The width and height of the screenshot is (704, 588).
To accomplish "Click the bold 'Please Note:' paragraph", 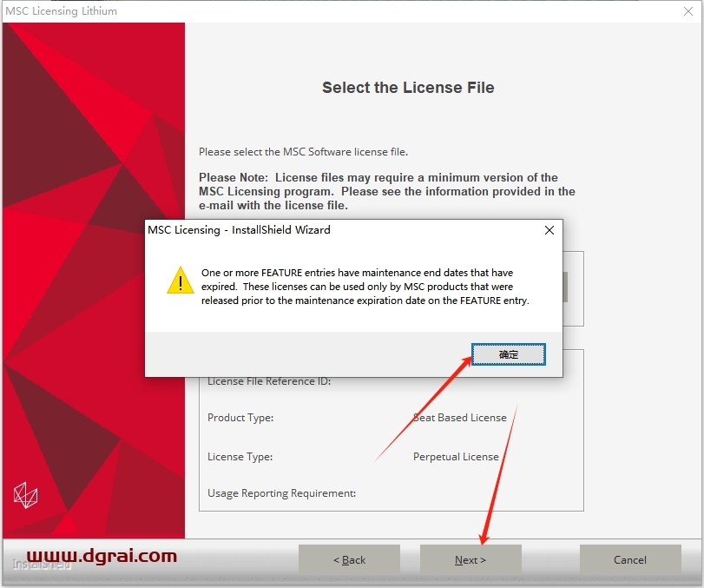I will click(x=387, y=191).
